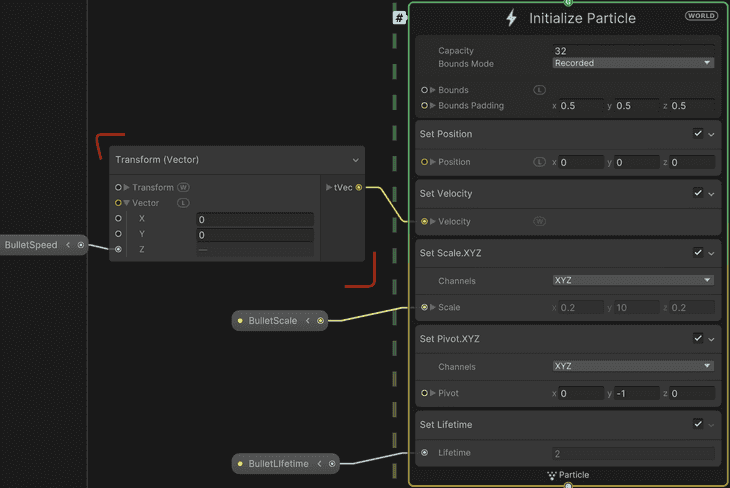Collapse the Transform (Vector) node chevron
Viewport: 730px width, 488px height.
tap(356, 160)
